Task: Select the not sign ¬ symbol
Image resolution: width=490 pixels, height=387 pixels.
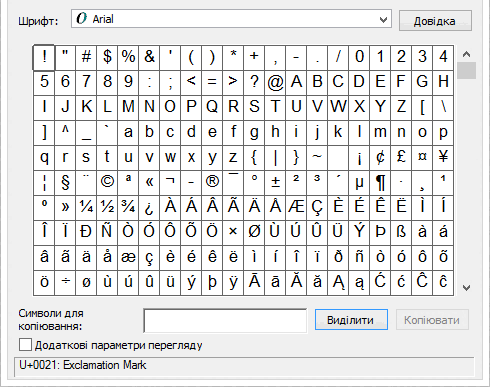Action: pos(170,182)
